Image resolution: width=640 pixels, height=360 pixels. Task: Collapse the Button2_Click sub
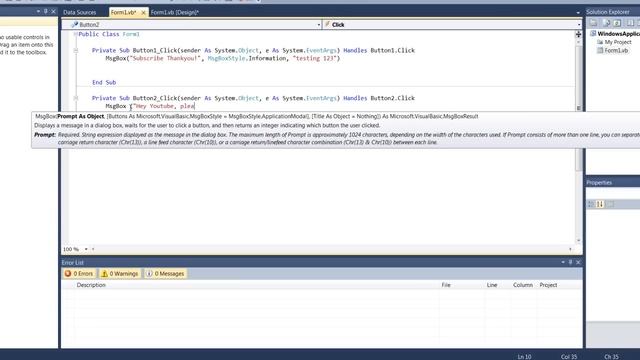[76, 98]
